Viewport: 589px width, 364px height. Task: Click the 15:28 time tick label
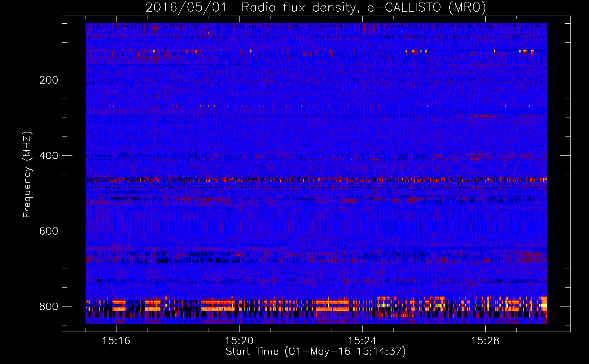tap(485, 341)
